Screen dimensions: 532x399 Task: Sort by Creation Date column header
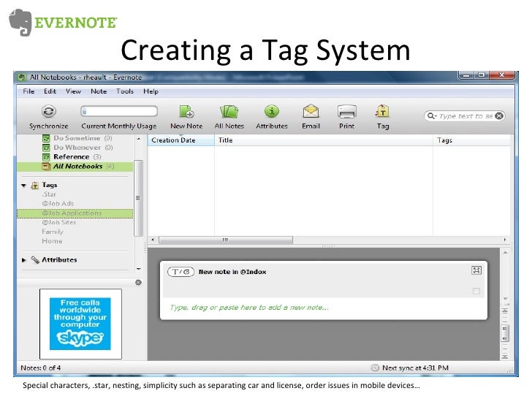pos(180,140)
